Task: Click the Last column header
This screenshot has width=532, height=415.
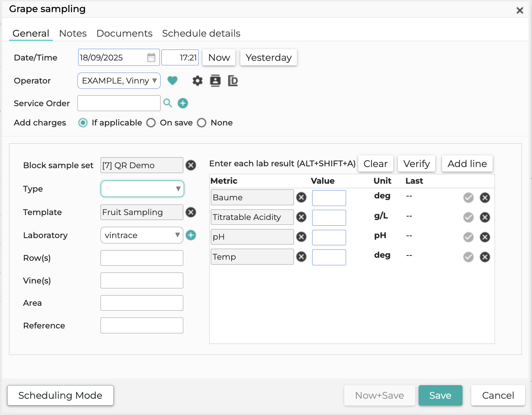Action: click(414, 181)
